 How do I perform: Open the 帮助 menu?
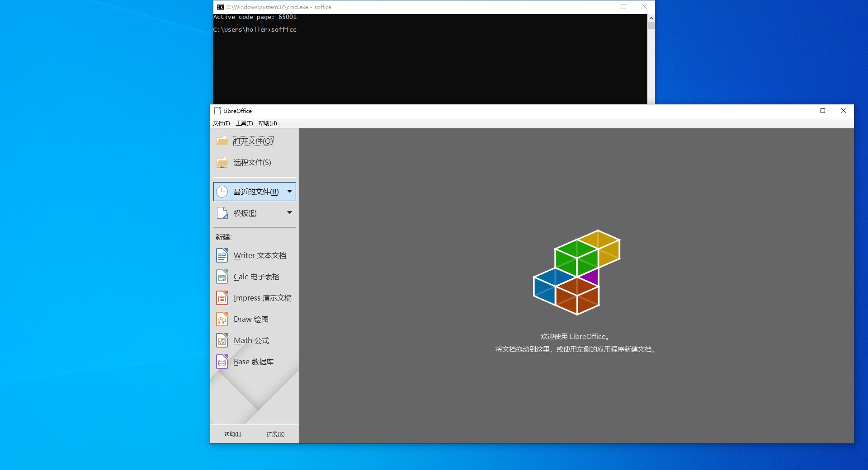pyautogui.click(x=267, y=123)
